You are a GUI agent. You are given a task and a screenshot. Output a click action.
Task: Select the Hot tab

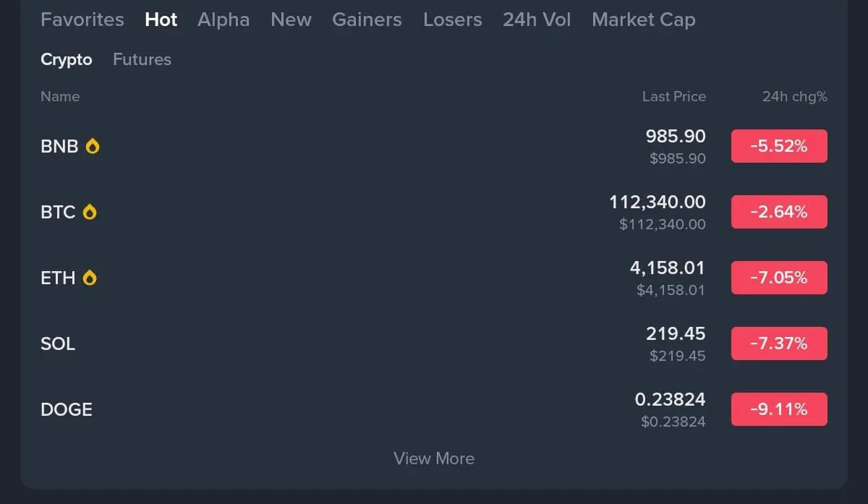click(161, 20)
